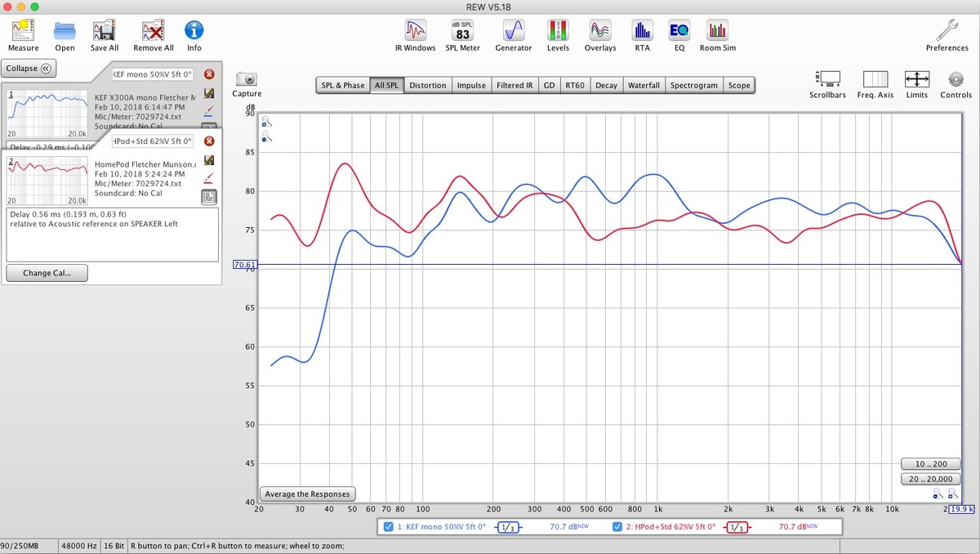Image resolution: width=980 pixels, height=554 pixels.
Task: Click the Freq. Axis toggle icon
Action: coord(875,79)
